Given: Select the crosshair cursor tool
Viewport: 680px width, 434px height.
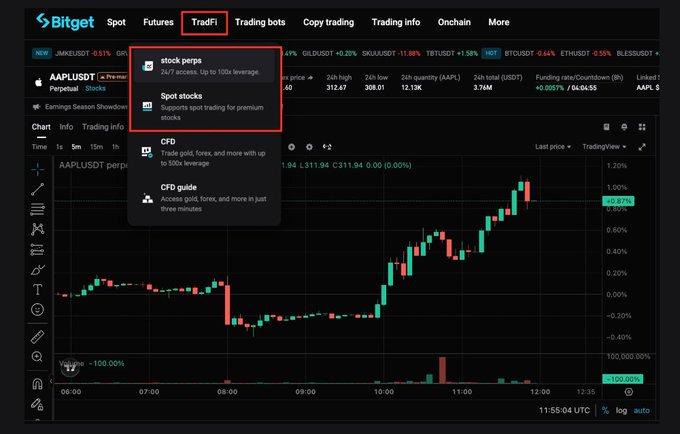Looking at the screenshot, I should tap(38, 169).
